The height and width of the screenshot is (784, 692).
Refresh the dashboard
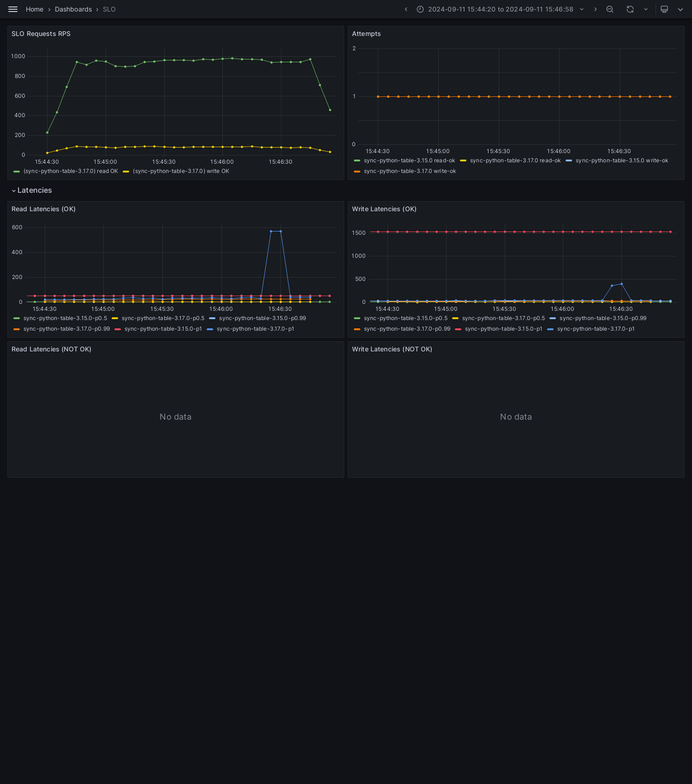click(x=630, y=9)
